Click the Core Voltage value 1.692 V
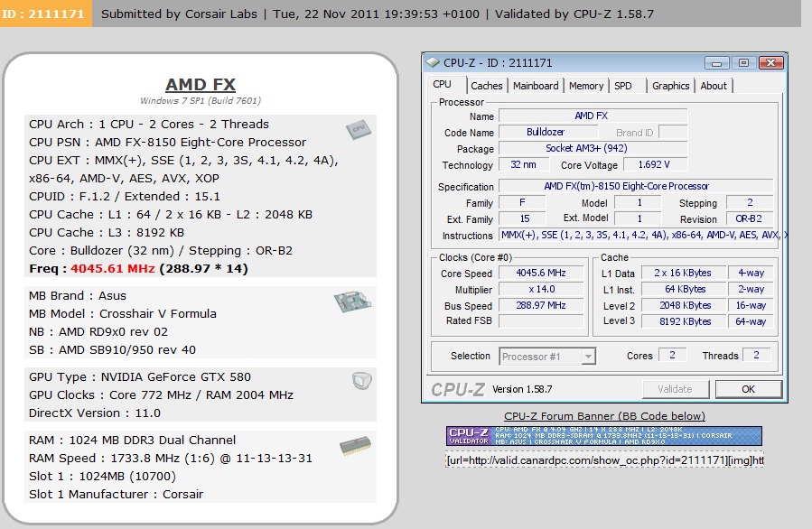812x529 pixels. coord(655,164)
